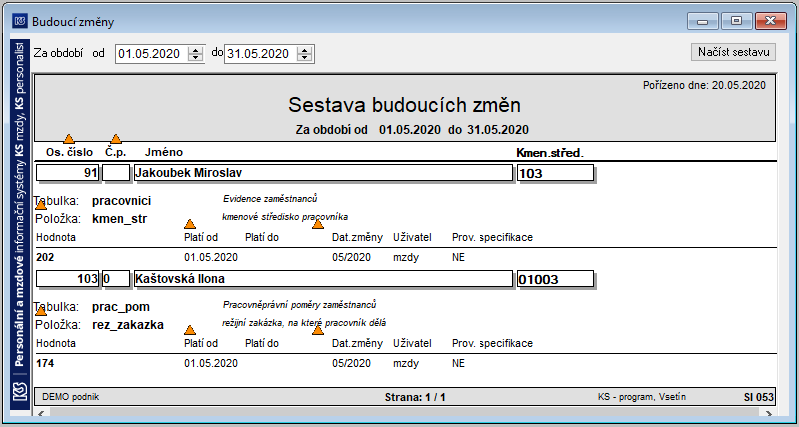Image resolution: width=799 pixels, height=427 pixels.
Task: Click the orange triangle above Dat.změny for rez_zakazka
Action: pyautogui.click(x=318, y=330)
